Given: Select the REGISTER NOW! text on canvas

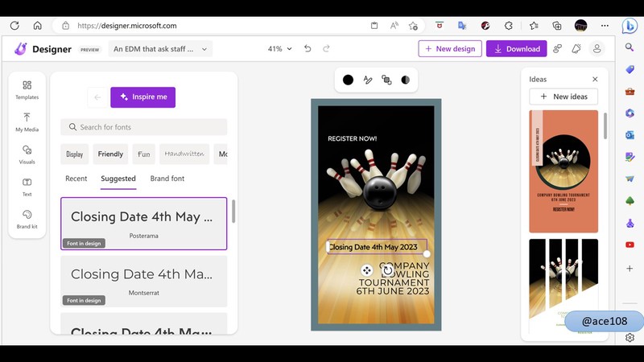Looking at the screenshot, I should pyautogui.click(x=353, y=138).
